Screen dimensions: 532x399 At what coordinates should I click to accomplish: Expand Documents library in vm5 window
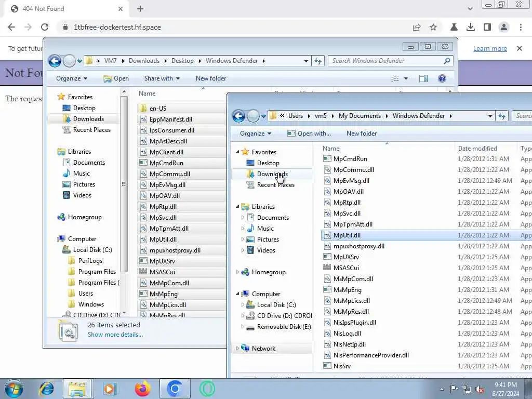tap(243, 218)
